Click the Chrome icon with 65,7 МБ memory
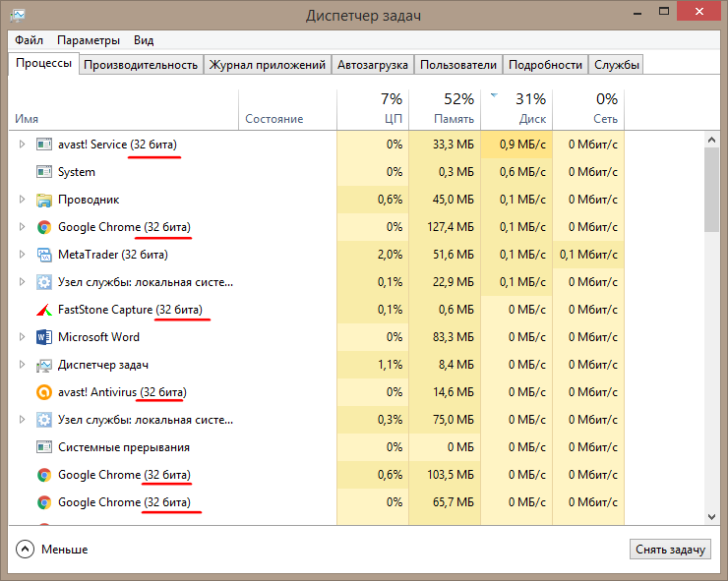 44,502
